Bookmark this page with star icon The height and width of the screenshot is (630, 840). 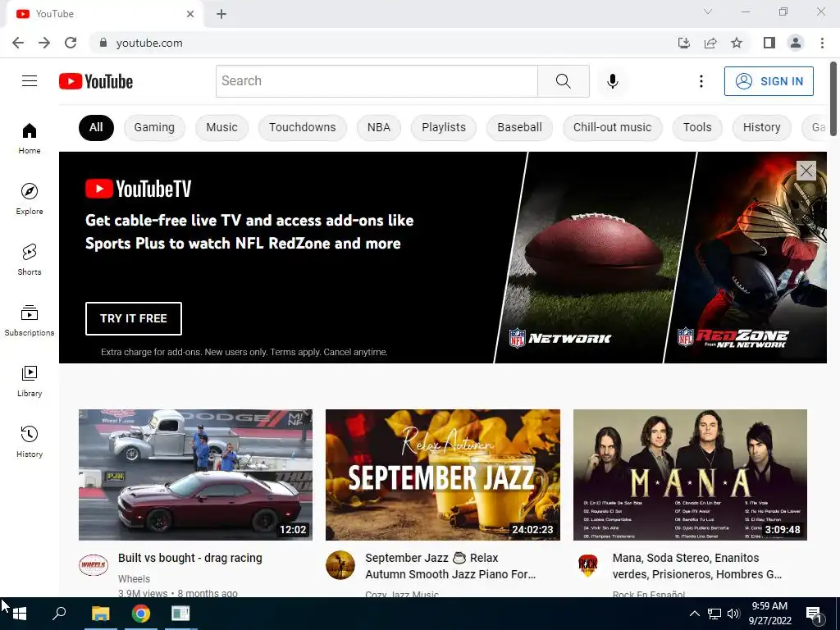click(737, 43)
